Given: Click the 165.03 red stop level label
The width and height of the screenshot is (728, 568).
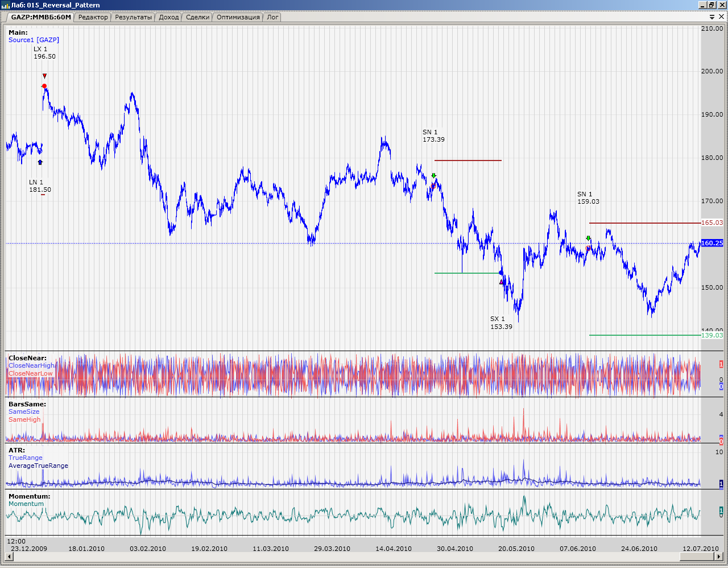Looking at the screenshot, I should click(x=712, y=223).
